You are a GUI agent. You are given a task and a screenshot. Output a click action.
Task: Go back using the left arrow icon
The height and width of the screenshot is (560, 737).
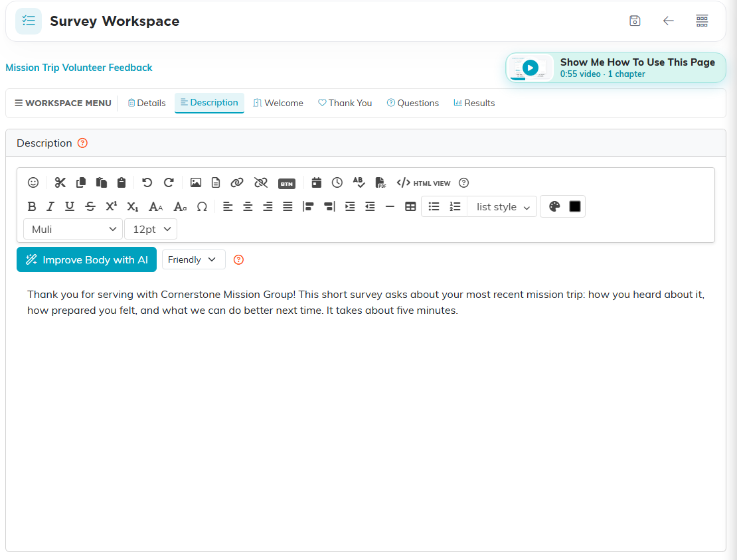[669, 21]
